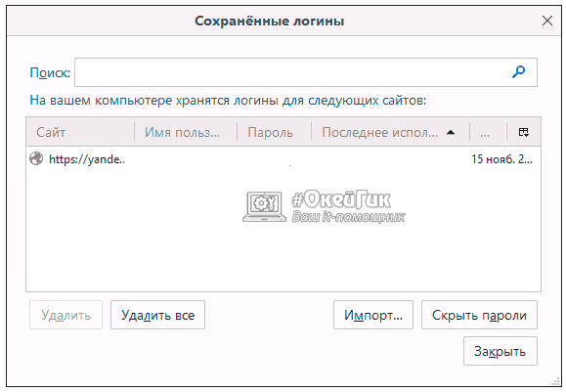Focus the Поиск search input field
The height and width of the screenshot is (392, 566).
pos(306,72)
